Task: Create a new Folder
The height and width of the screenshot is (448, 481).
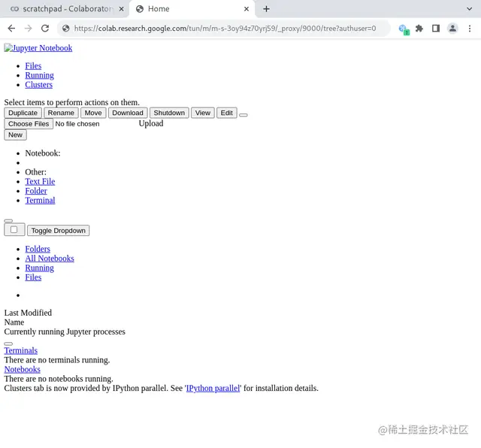Action: 36,191
